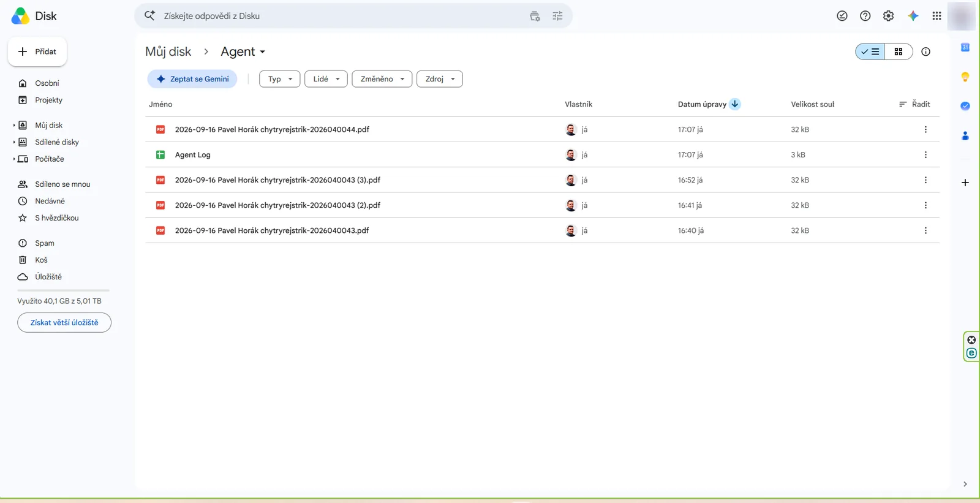
Task: Open the search filter by location icon
Action: coord(535,16)
